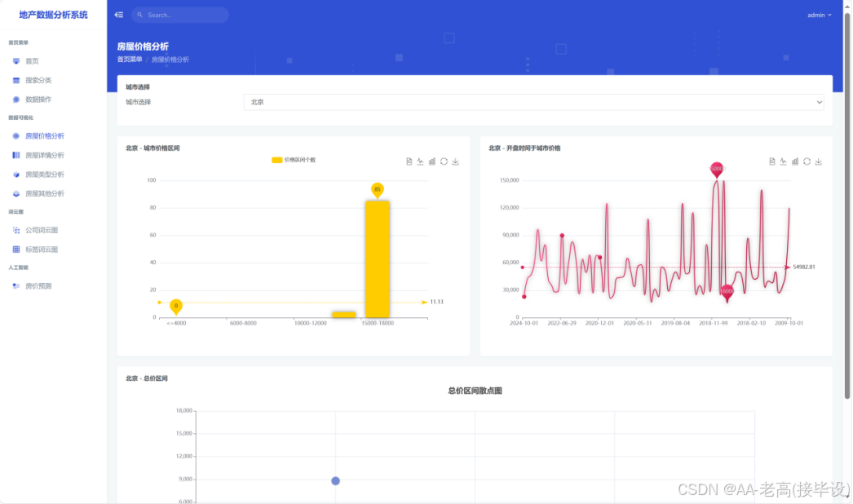This screenshot has height=504, width=853.
Task: Click the 首页 sidebar icon
Action: pyautogui.click(x=15, y=61)
